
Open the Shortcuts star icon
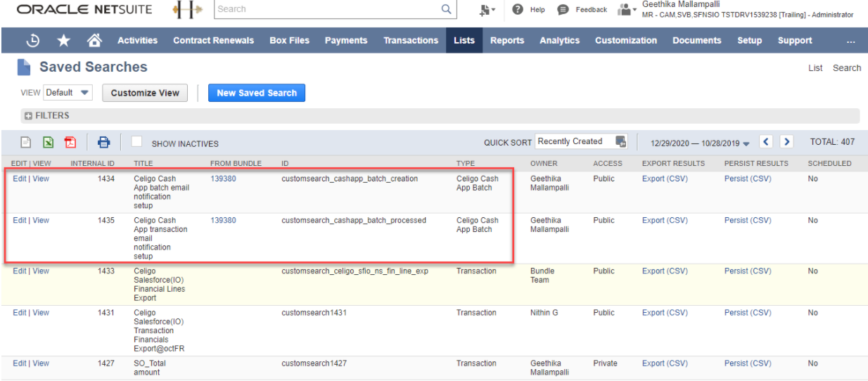(63, 41)
